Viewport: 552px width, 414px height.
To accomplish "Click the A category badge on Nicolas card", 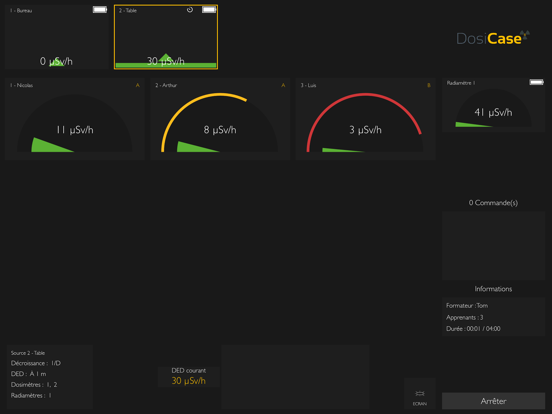I will point(138,85).
